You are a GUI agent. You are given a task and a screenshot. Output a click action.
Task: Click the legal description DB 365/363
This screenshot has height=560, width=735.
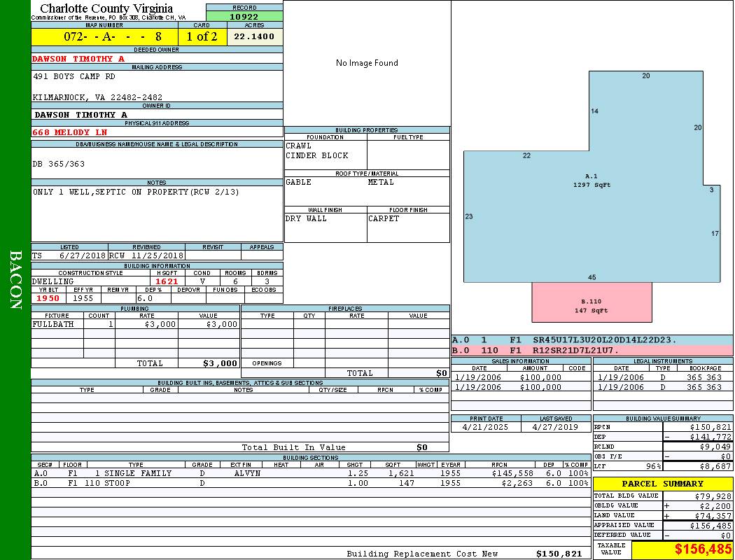(x=59, y=164)
